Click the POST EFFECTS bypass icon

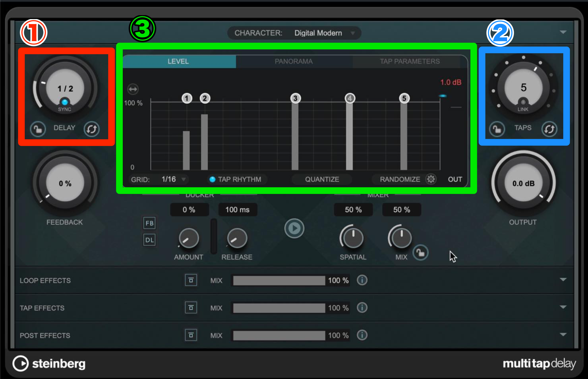(x=191, y=335)
